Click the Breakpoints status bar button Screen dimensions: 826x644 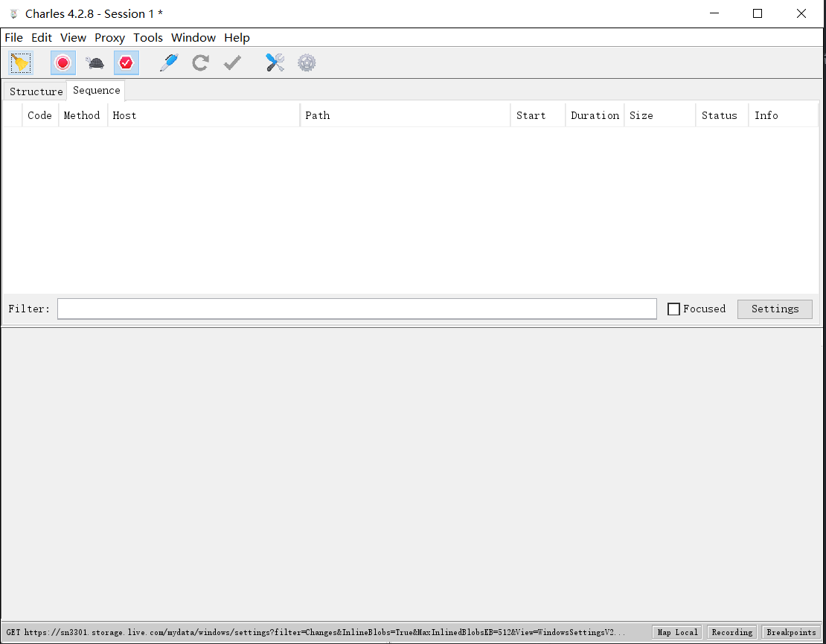(x=791, y=632)
